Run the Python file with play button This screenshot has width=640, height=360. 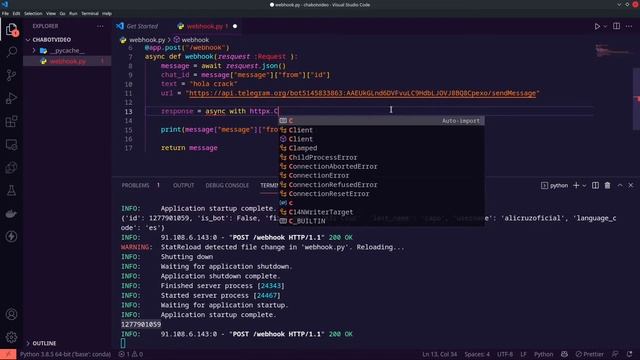pyautogui.click(x=597, y=26)
